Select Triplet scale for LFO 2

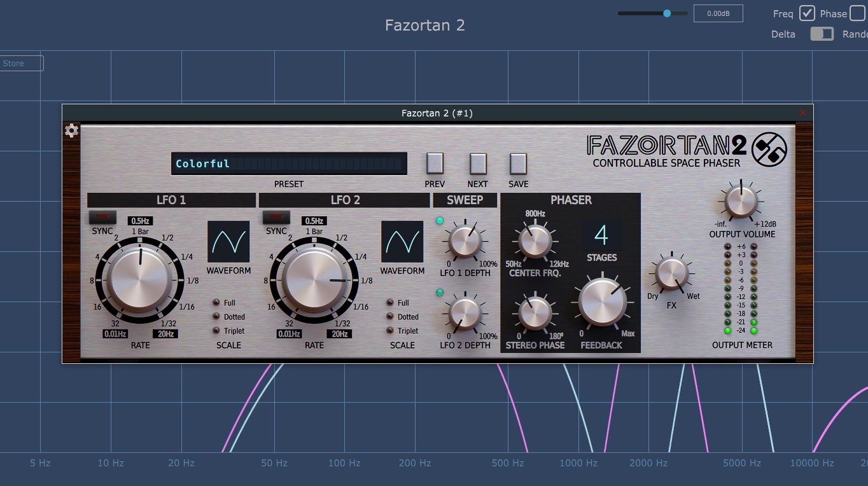pos(390,331)
